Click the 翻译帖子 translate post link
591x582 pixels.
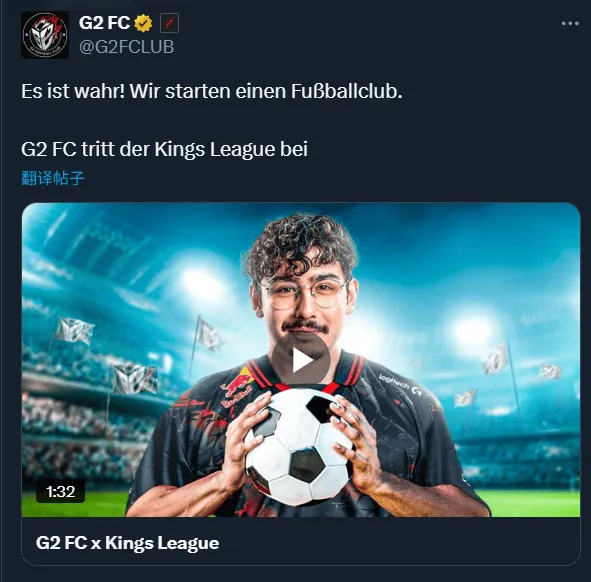(x=53, y=178)
